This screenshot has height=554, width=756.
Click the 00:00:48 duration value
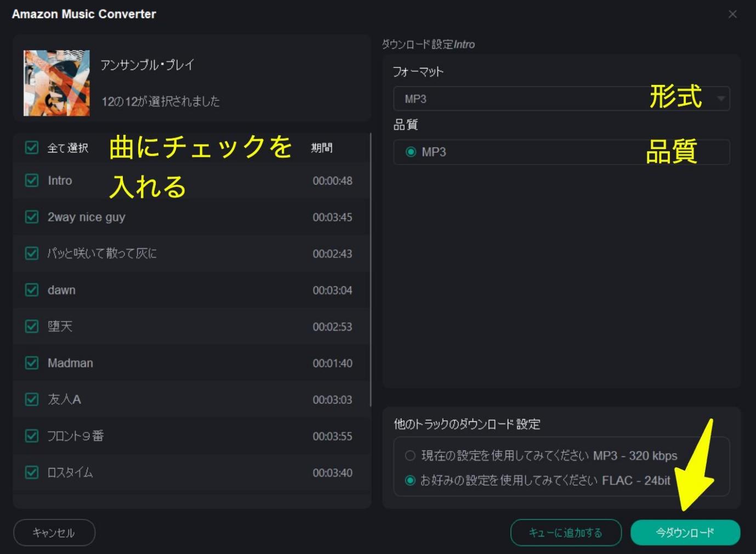pyautogui.click(x=332, y=180)
